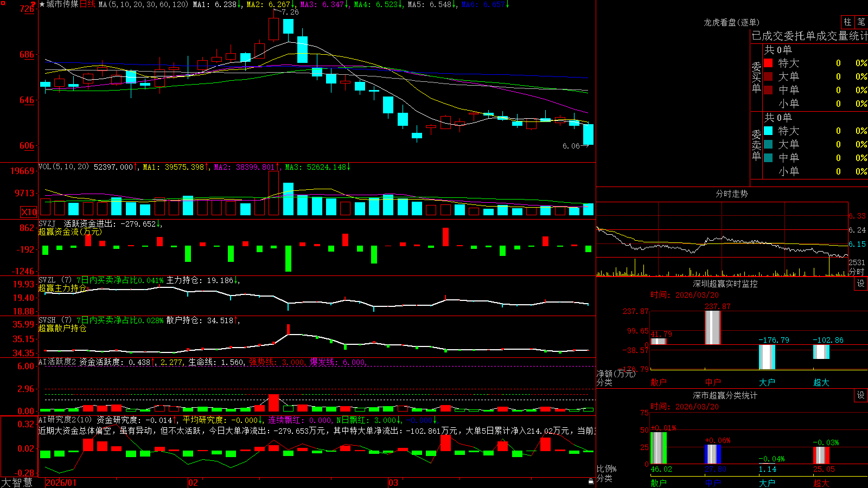The width and height of the screenshot is (868, 488).
Task: Click the 设 settings icon for 深市超赢分类统计
Action: click(x=861, y=395)
